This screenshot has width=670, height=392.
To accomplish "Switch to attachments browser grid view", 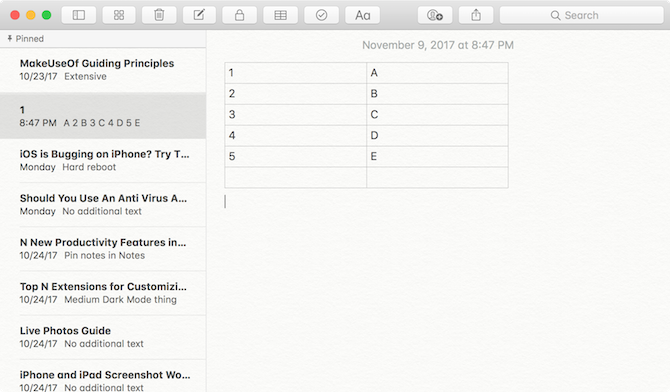I will [x=119, y=15].
